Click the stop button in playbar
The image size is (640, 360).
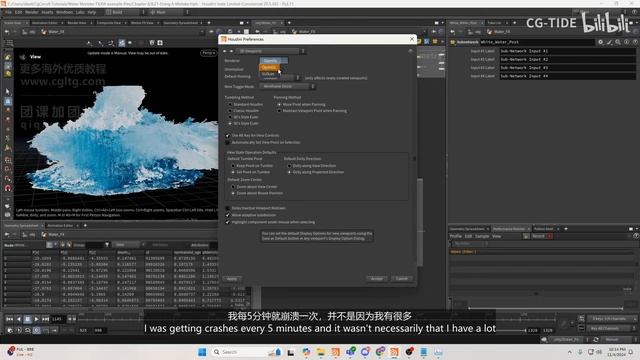[x=27, y=319]
